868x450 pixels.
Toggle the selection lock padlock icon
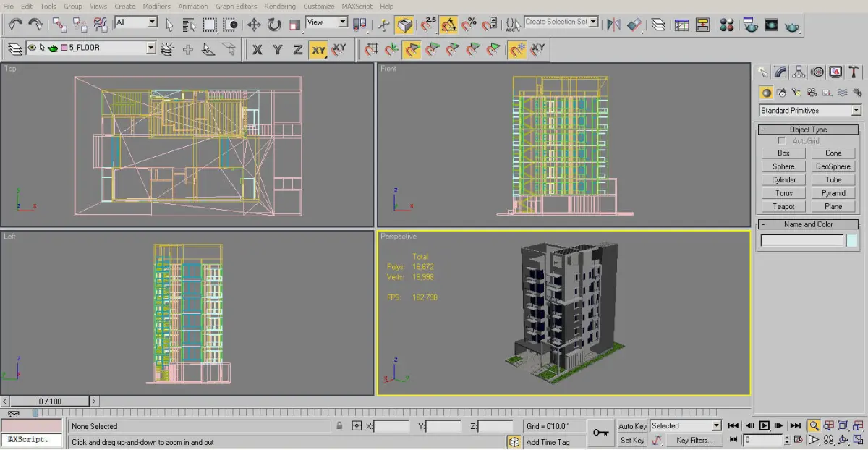pos(339,426)
